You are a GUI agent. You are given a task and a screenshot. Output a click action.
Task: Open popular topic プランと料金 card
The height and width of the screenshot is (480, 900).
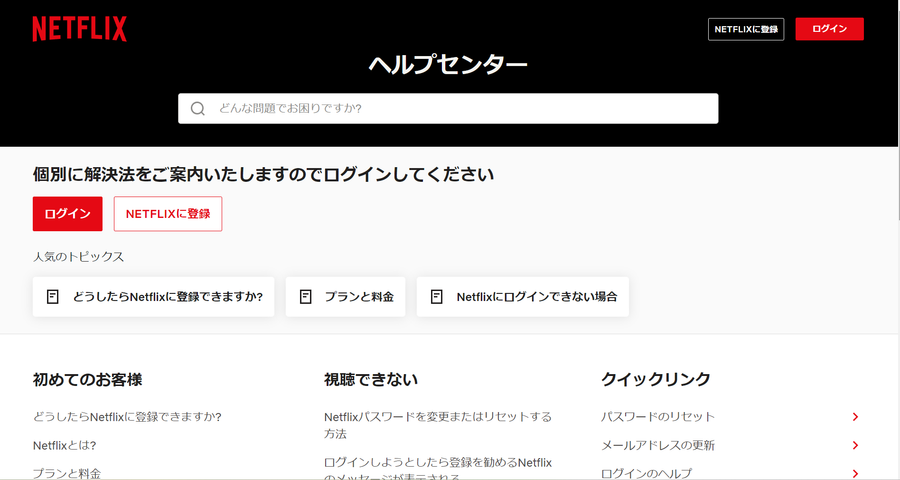click(346, 297)
